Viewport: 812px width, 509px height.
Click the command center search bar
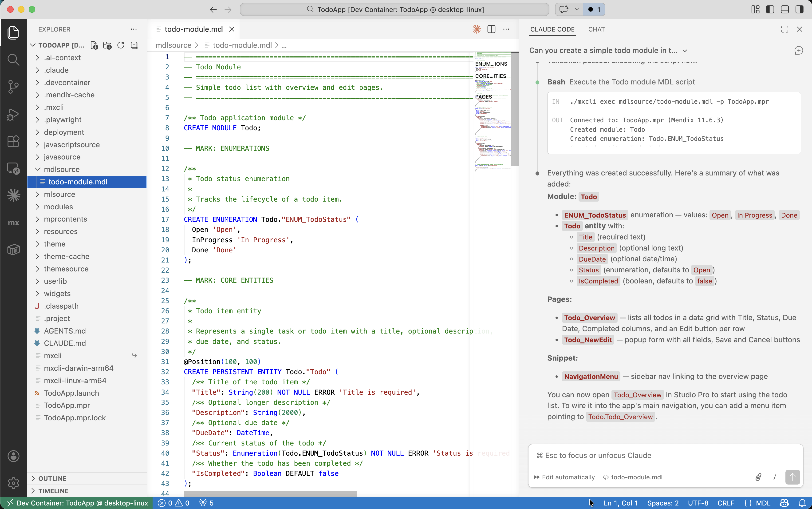coord(394,9)
